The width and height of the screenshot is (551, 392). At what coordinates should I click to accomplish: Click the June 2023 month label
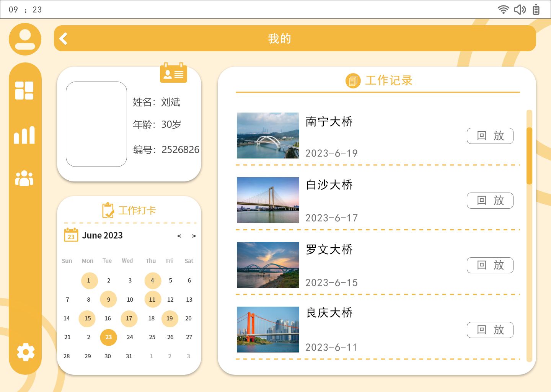pyautogui.click(x=103, y=235)
